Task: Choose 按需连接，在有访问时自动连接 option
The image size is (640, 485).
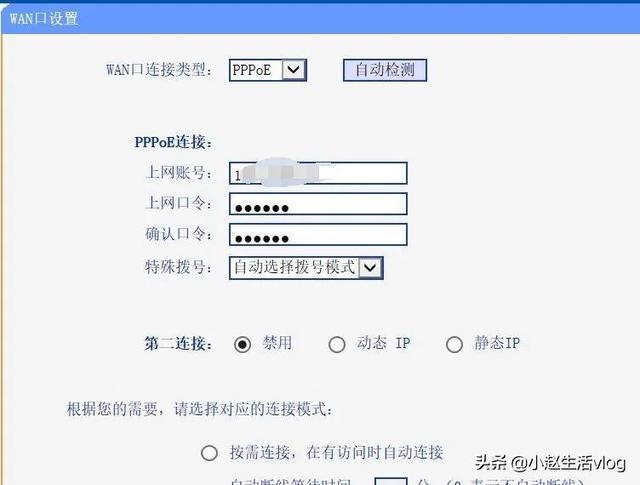Action: click(x=209, y=453)
